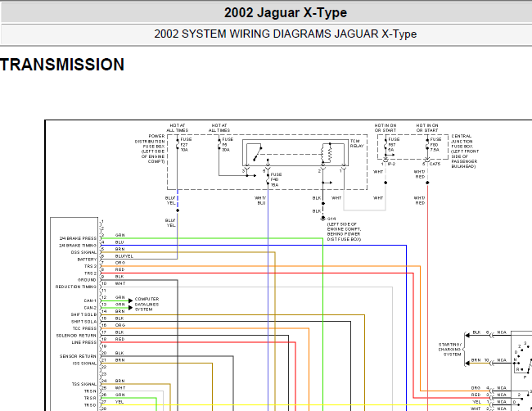Image resolution: width=532 pixels, height=411 pixels.
Task: Click the "FUSE F67 5A" label
Action: click(x=394, y=145)
